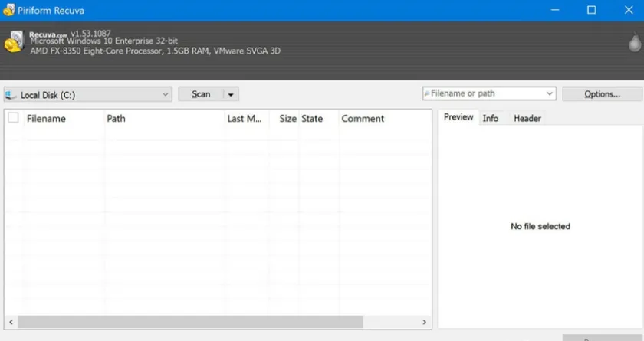Screen dimensions: 644x341
Task: Click the Recuva hard-hat logo in header
Action: [x=14, y=41]
